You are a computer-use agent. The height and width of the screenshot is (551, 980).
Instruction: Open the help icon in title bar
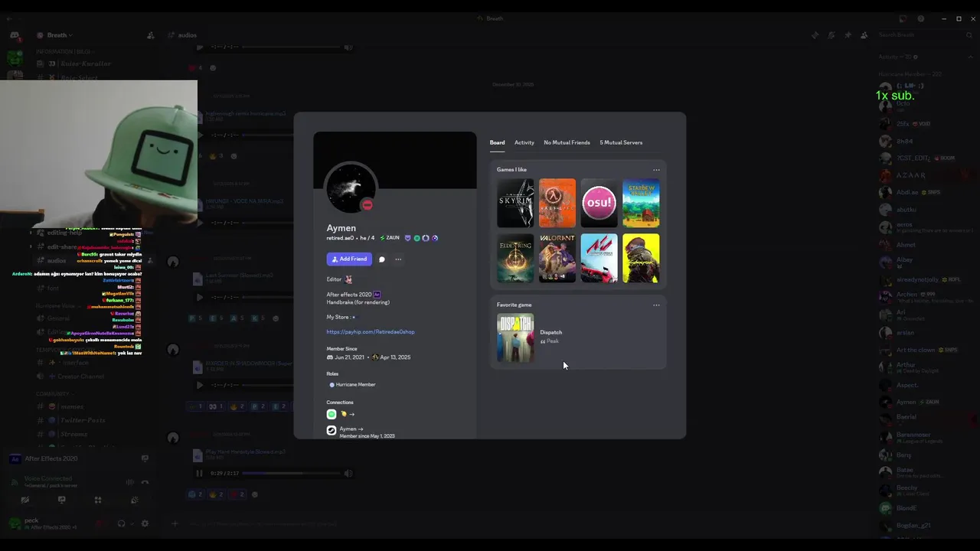(x=920, y=18)
